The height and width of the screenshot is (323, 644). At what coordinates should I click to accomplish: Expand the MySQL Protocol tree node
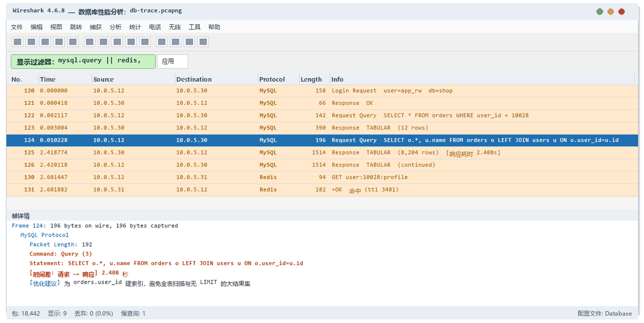point(44,235)
